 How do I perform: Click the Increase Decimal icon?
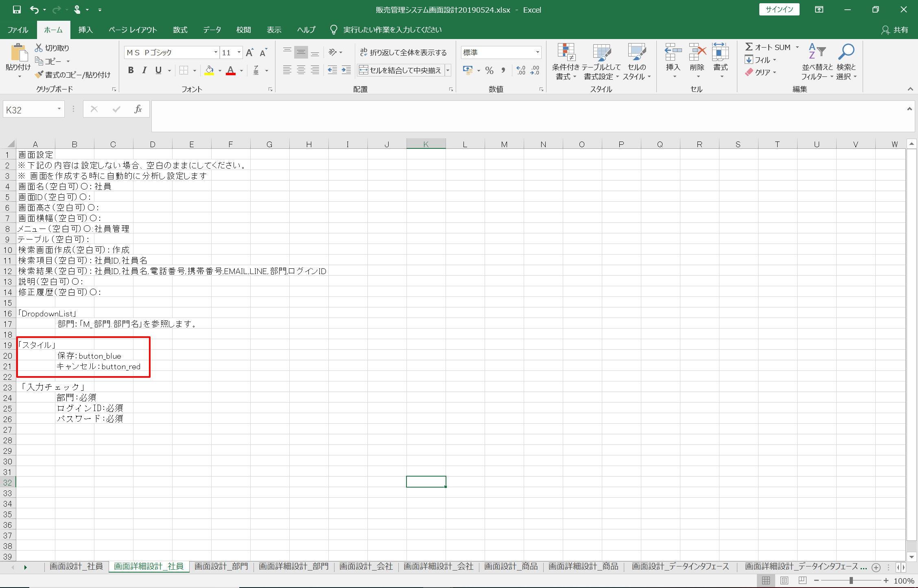(x=521, y=70)
